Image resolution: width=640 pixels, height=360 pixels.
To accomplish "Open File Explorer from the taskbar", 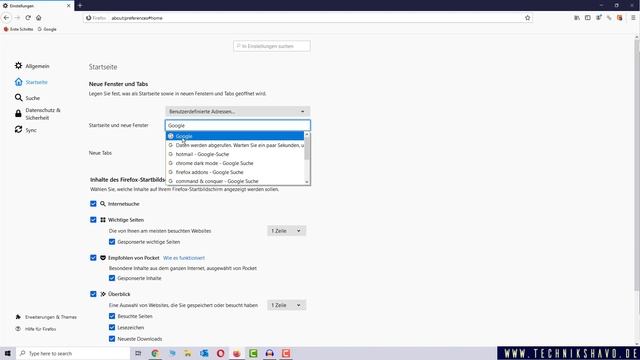I will 188,353.
